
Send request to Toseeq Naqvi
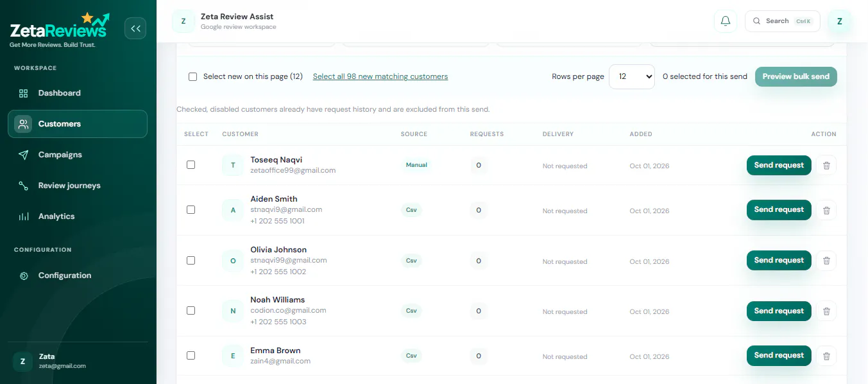(x=779, y=165)
